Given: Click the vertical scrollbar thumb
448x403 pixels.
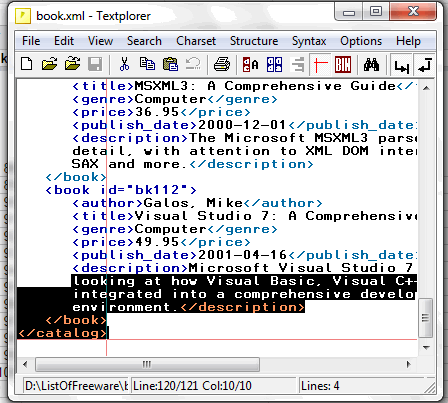Looking at the screenshot, I should tap(425, 318).
